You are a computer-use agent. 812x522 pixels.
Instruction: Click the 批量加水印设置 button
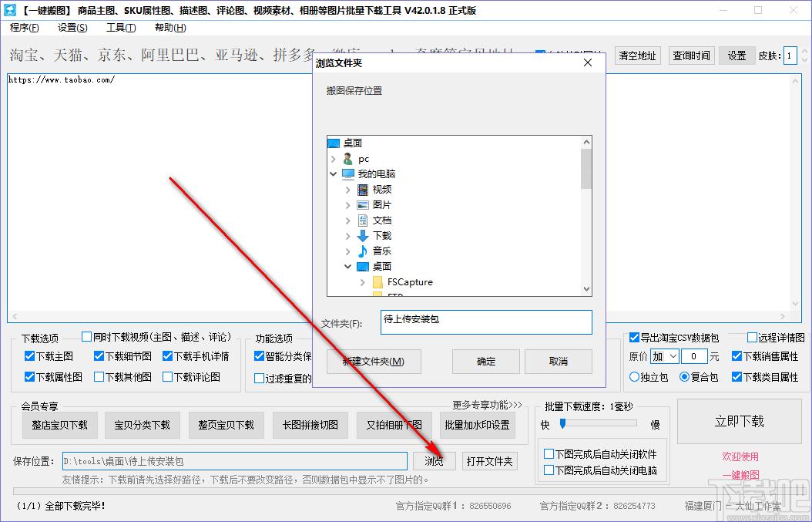pos(478,425)
